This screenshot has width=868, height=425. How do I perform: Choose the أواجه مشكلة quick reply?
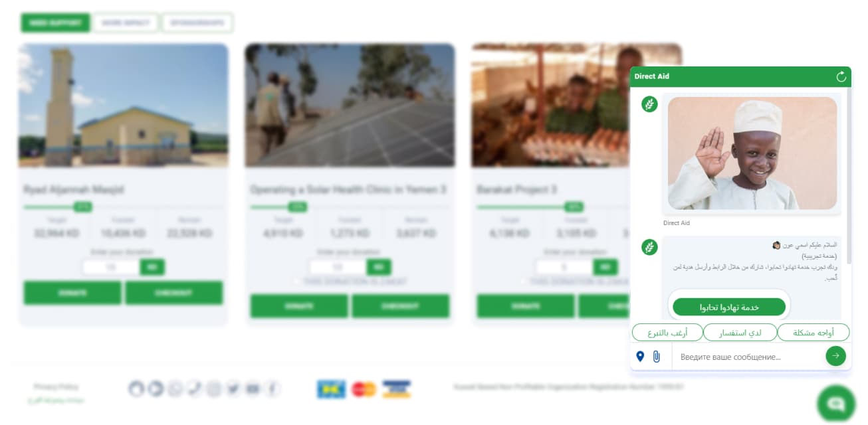coord(814,332)
